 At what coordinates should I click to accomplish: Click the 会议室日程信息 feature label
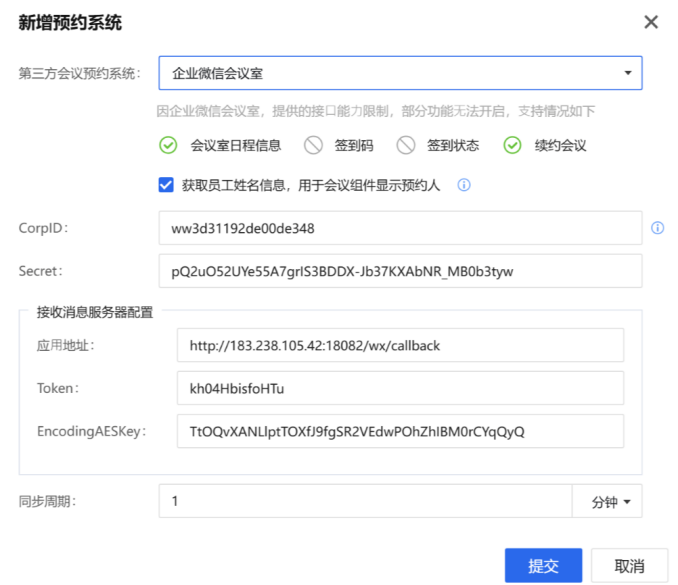[236, 146]
